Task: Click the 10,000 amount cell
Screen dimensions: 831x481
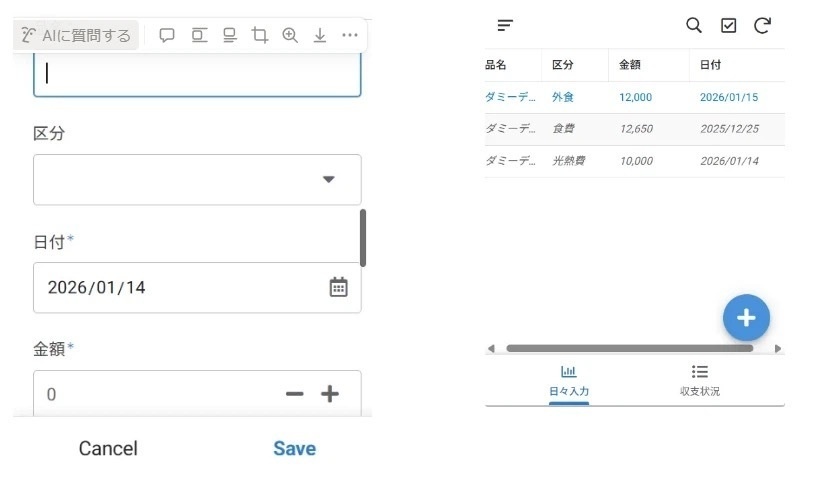Action: pos(636,161)
